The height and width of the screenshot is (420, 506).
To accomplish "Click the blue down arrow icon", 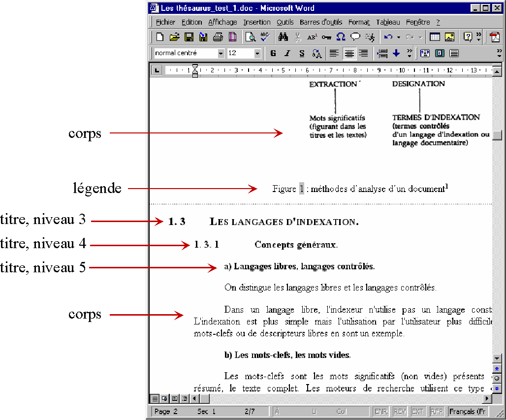I will point(396,53).
